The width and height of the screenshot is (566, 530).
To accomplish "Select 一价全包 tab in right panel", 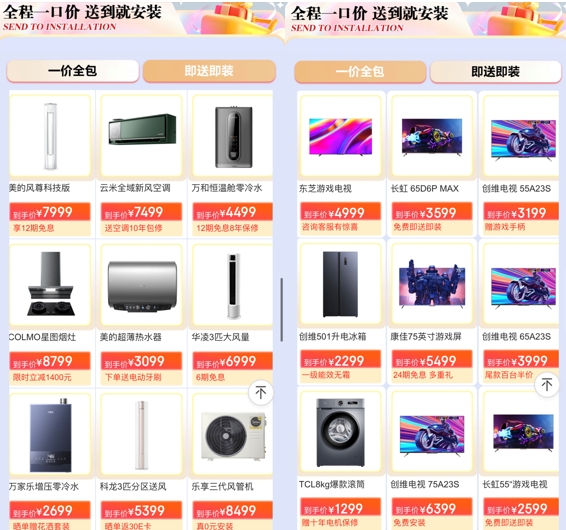I will (360, 71).
